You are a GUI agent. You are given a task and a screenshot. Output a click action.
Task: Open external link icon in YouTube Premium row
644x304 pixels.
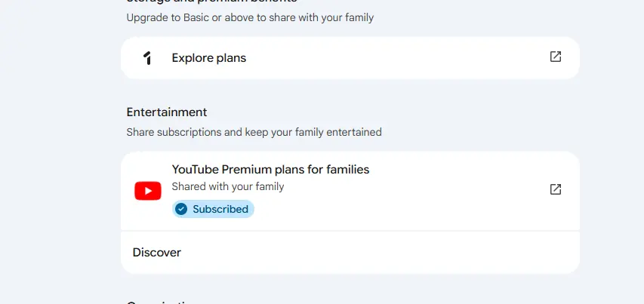click(x=555, y=189)
